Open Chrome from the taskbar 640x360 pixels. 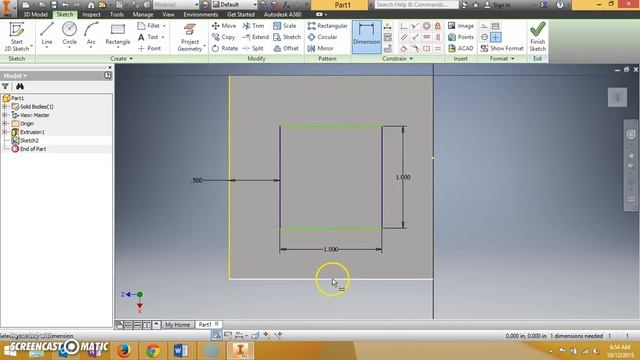point(153,350)
